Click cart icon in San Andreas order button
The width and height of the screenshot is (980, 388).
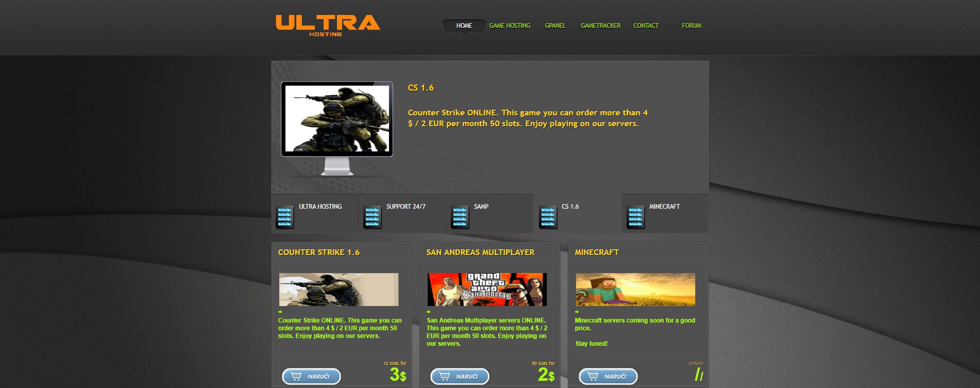(x=445, y=376)
